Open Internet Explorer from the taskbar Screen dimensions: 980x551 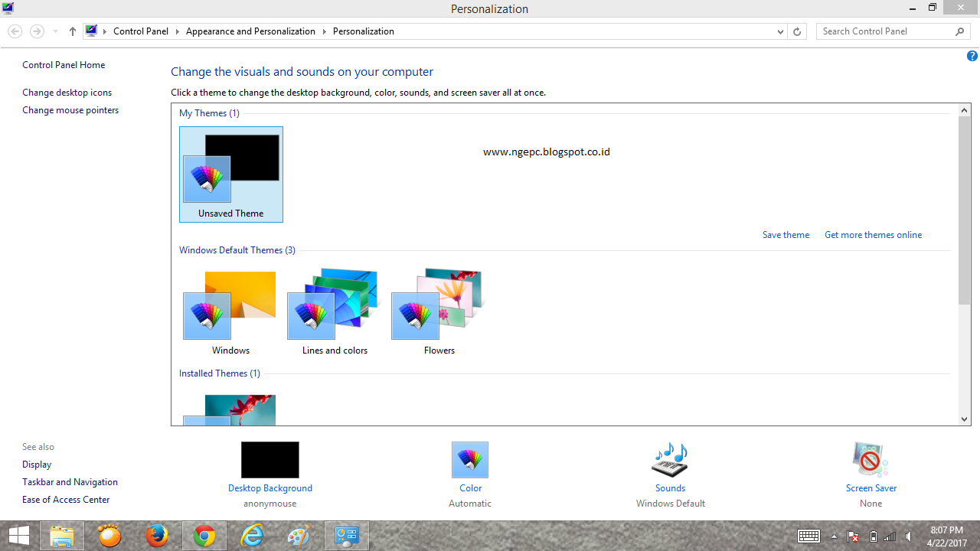coord(251,535)
